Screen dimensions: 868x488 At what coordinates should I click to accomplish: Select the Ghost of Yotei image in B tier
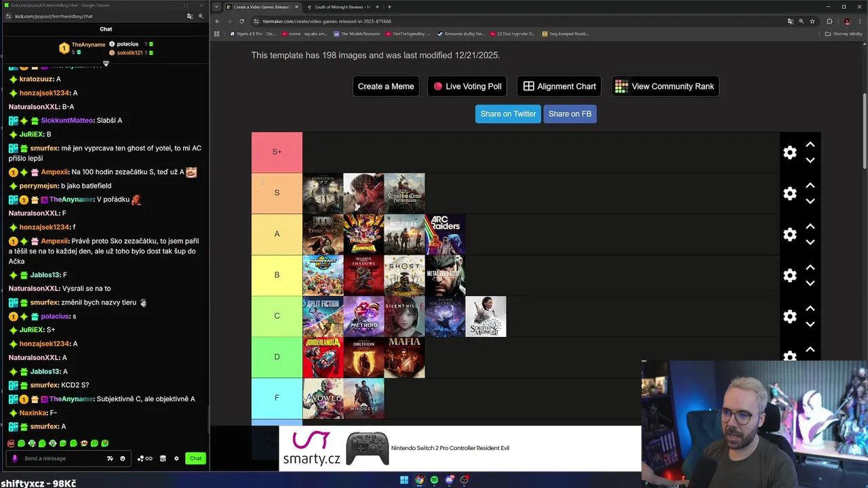point(404,275)
